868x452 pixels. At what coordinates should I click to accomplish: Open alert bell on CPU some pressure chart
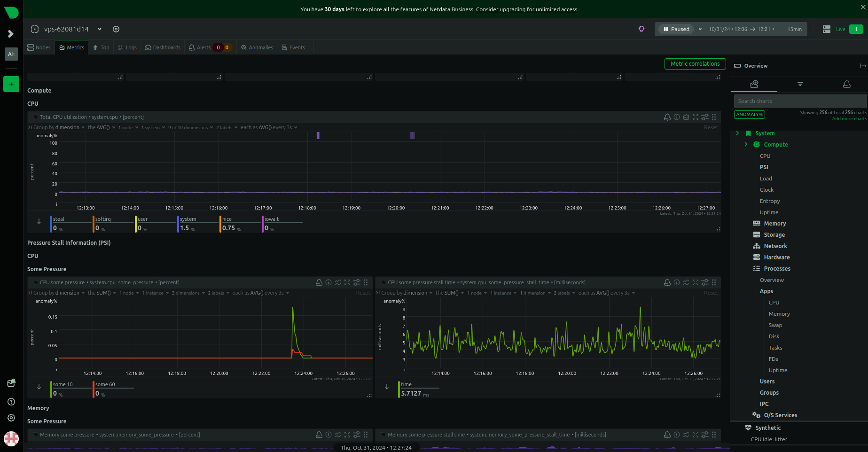click(319, 282)
